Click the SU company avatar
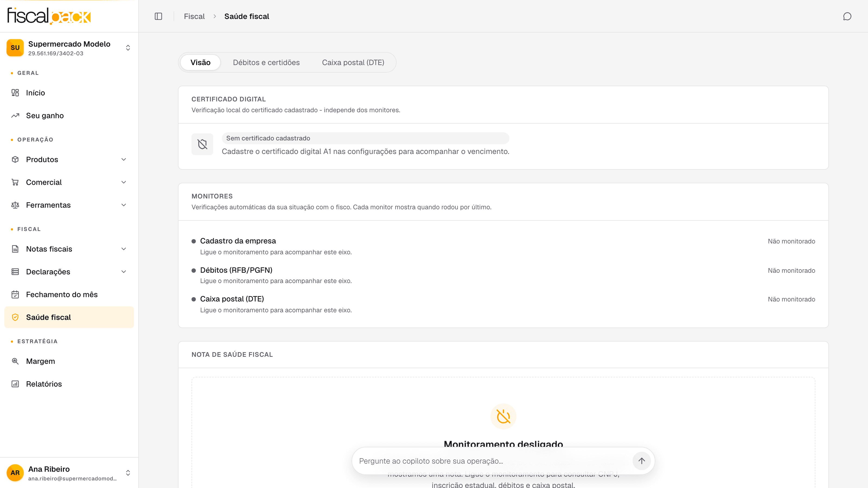This screenshot has height=488, width=868. pyautogui.click(x=15, y=47)
